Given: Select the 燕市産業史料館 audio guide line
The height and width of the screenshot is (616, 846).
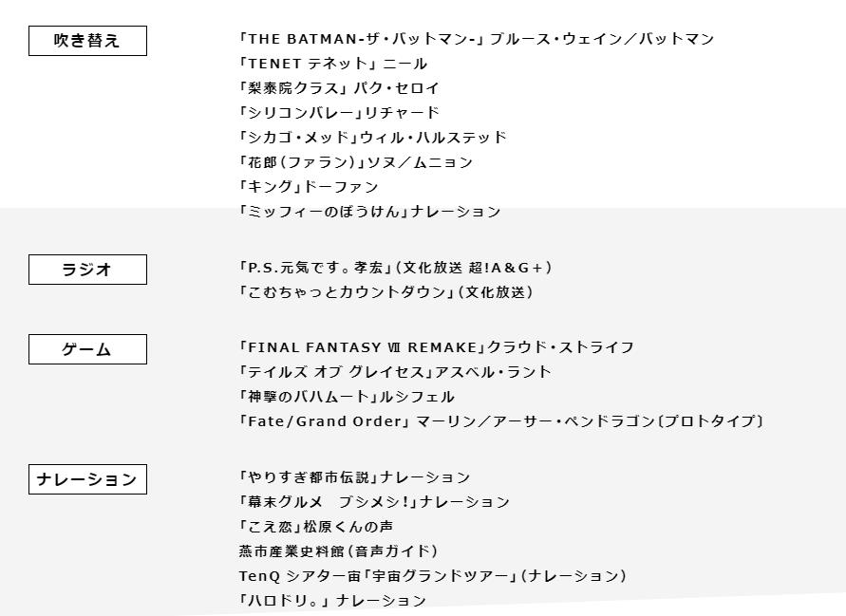Looking at the screenshot, I should coord(338,551).
